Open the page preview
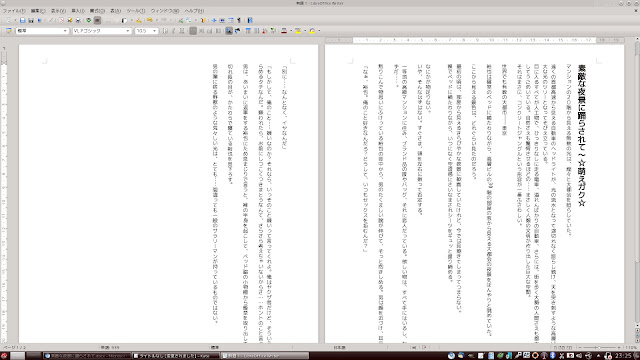The image size is (640, 360). [78, 20]
